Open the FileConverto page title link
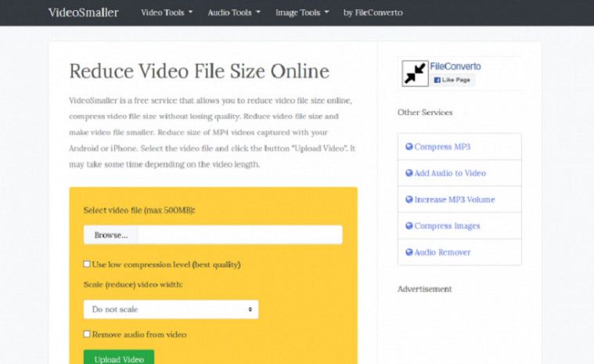 tap(455, 67)
